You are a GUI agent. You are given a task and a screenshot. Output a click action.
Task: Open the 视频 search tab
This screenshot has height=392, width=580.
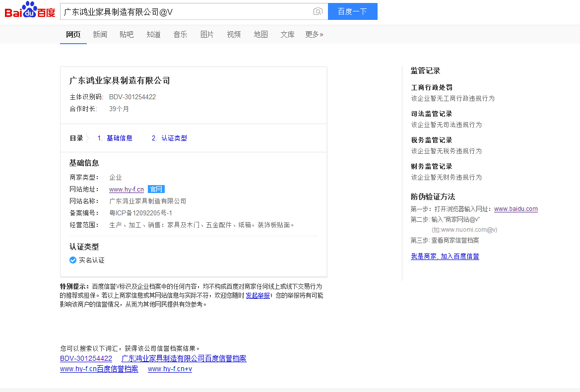pos(234,34)
